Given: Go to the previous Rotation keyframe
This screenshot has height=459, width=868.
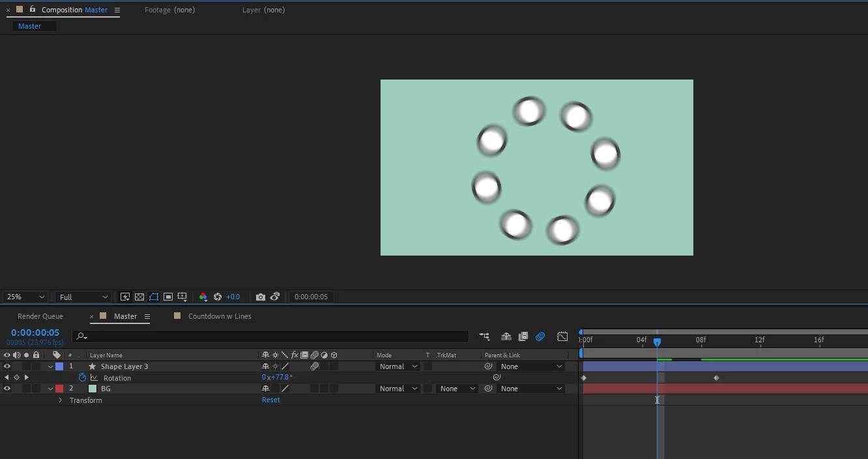Looking at the screenshot, I should click(x=7, y=378).
